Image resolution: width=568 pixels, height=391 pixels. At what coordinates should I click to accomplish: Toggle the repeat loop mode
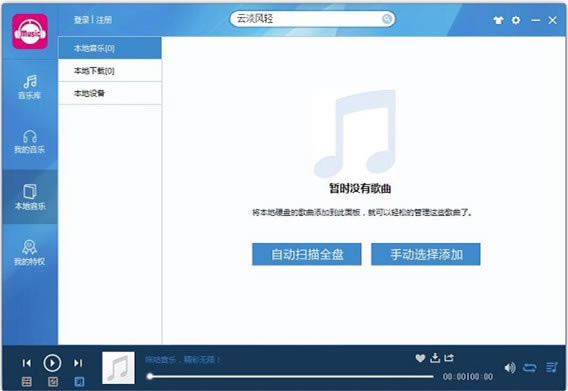pyautogui.click(x=530, y=368)
